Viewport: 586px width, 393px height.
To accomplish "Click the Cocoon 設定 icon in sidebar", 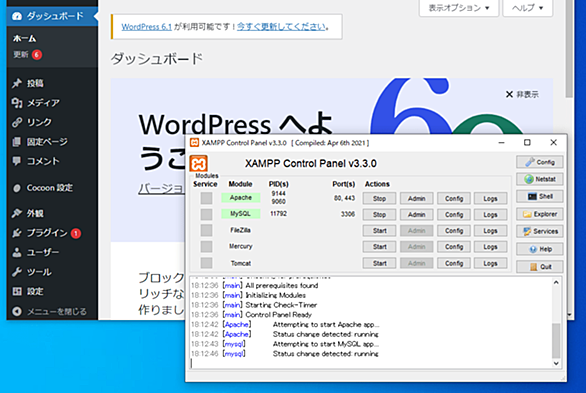I will pyautogui.click(x=17, y=188).
